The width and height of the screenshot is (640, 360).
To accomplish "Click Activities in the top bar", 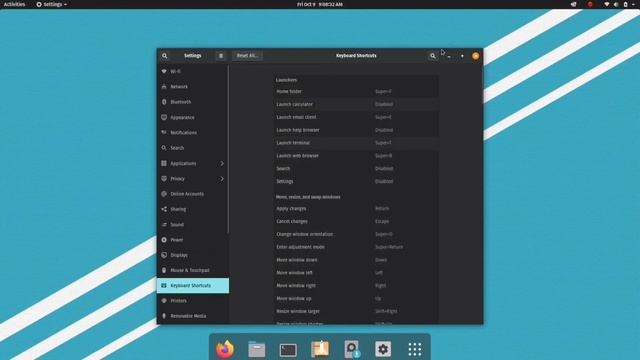I will pos(14,4).
